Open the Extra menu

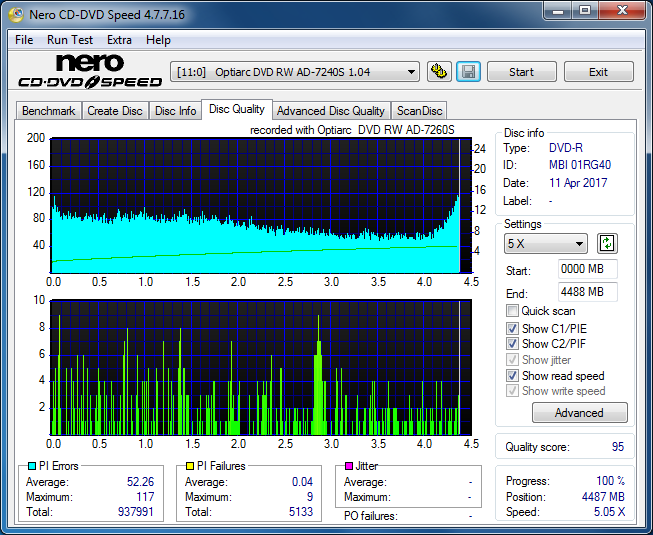click(119, 40)
